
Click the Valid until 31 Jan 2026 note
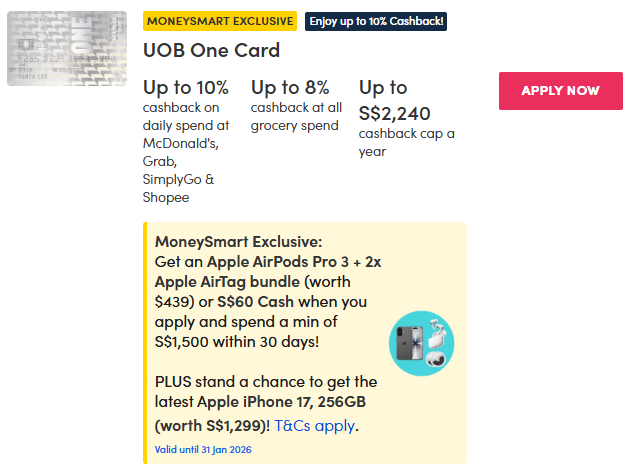[x=203, y=449]
